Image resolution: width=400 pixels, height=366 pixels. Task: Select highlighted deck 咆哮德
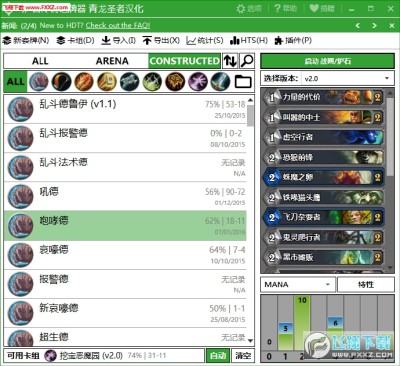(x=125, y=226)
